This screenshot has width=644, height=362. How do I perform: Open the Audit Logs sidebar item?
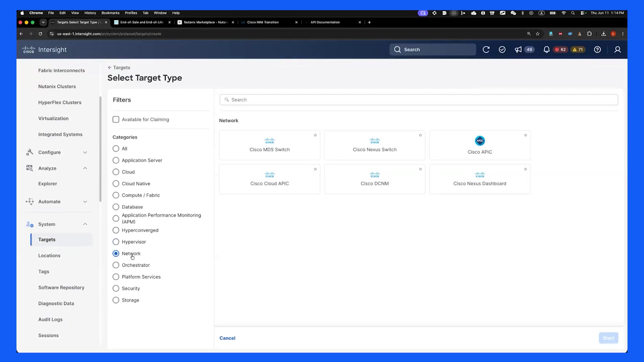point(50,319)
